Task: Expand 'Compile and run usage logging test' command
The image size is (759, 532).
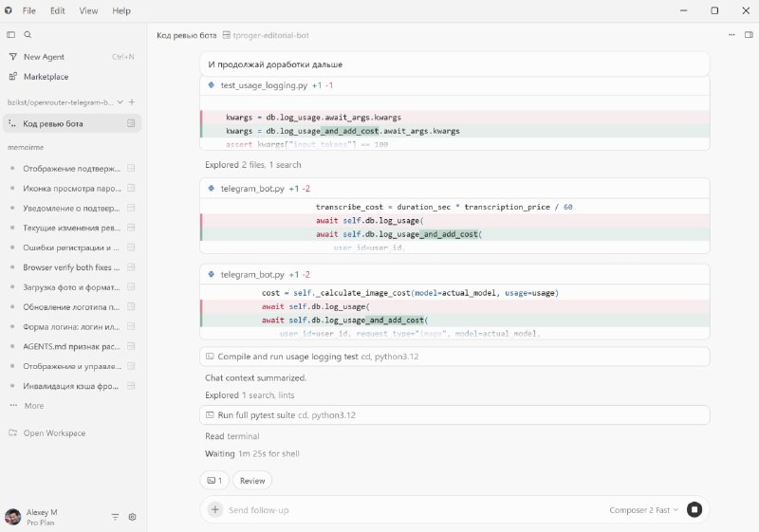Action: pyautogui.click(x=454, y=357)
